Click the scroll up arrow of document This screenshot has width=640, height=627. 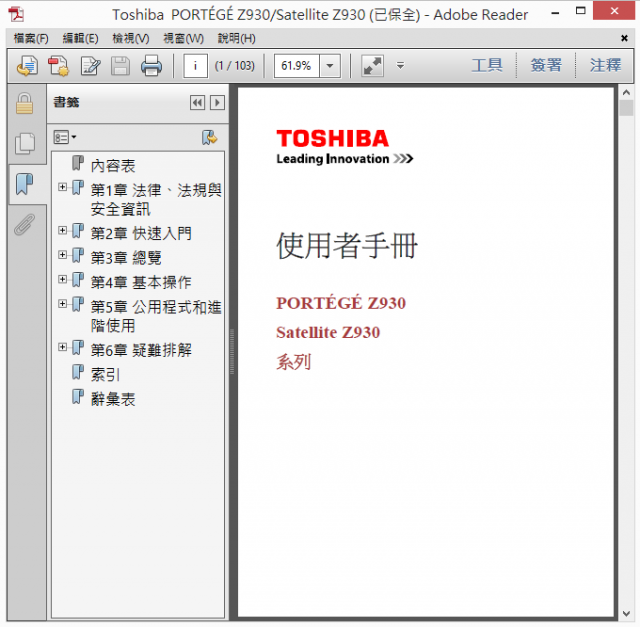click(626, 93)
